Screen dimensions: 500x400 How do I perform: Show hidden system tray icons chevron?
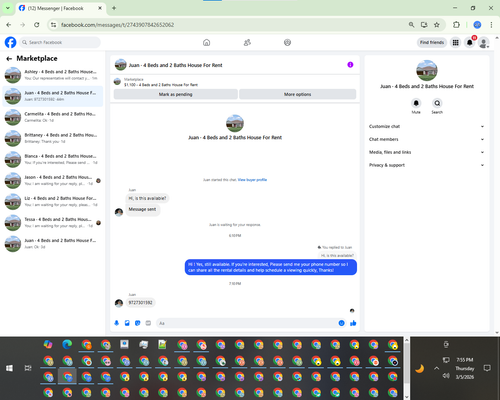[x=436, y=368]
